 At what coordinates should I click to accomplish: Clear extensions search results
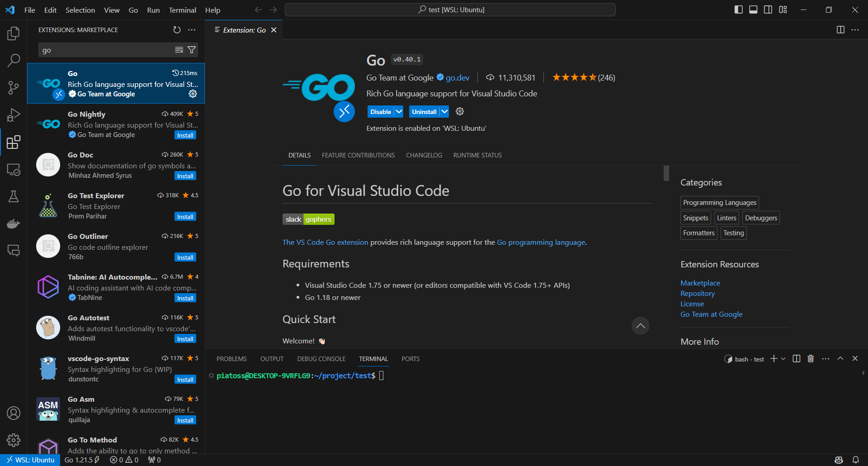pos(179,50)
